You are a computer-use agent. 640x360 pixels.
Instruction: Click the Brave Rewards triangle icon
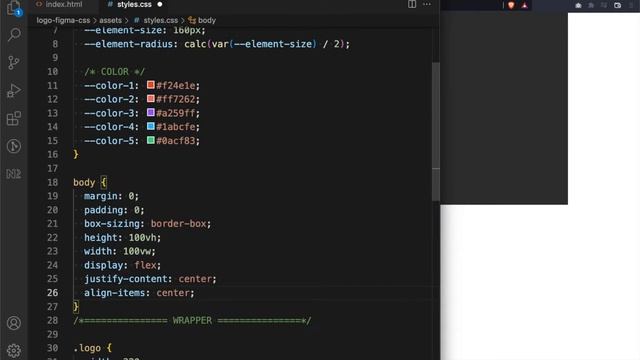524,5
